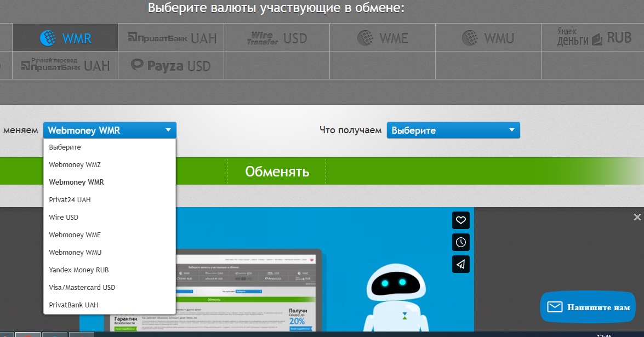Select Webmoney WME list option
The width and height of the screenshot is (644, 337).
(x=110, y=235)
